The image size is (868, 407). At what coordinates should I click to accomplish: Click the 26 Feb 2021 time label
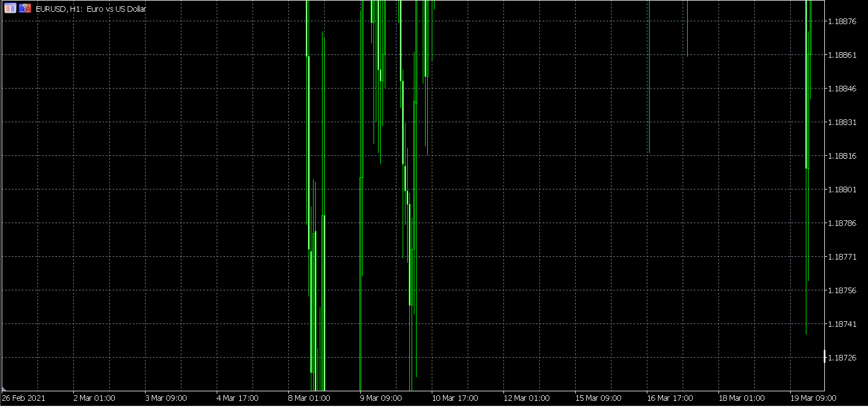(x=24, y=399)
